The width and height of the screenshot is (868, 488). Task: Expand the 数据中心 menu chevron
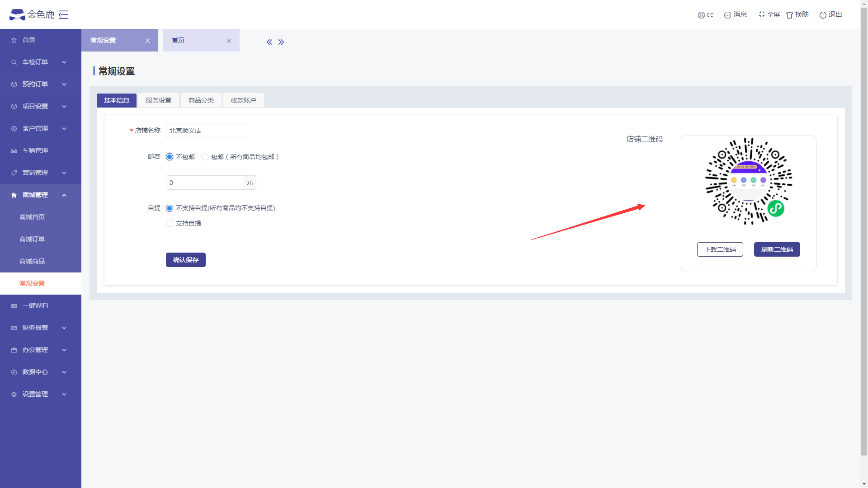pyautogui.click(x=64, y=372)
